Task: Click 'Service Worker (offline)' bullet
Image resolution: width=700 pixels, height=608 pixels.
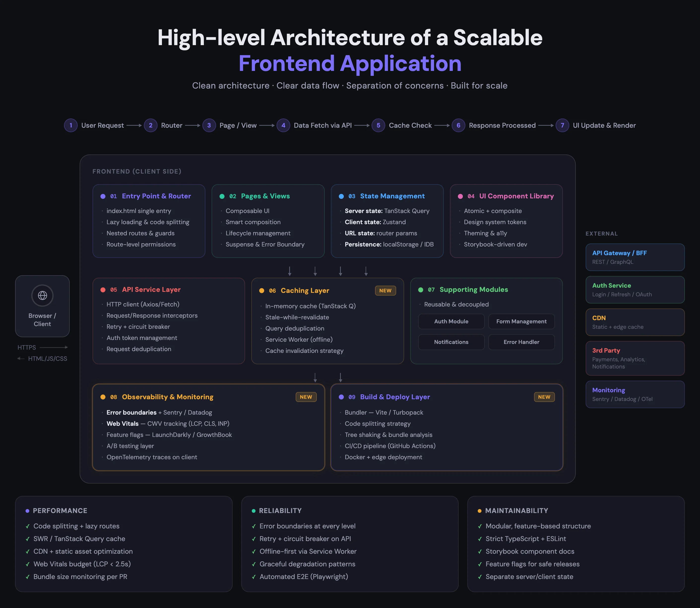Action: coord(299,339)
